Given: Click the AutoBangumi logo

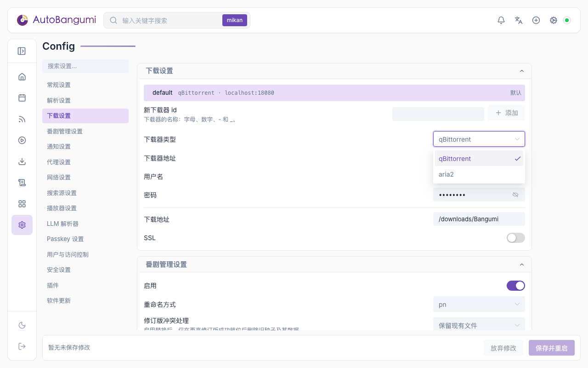Looking at the screenshot, I should pos(56,20).
